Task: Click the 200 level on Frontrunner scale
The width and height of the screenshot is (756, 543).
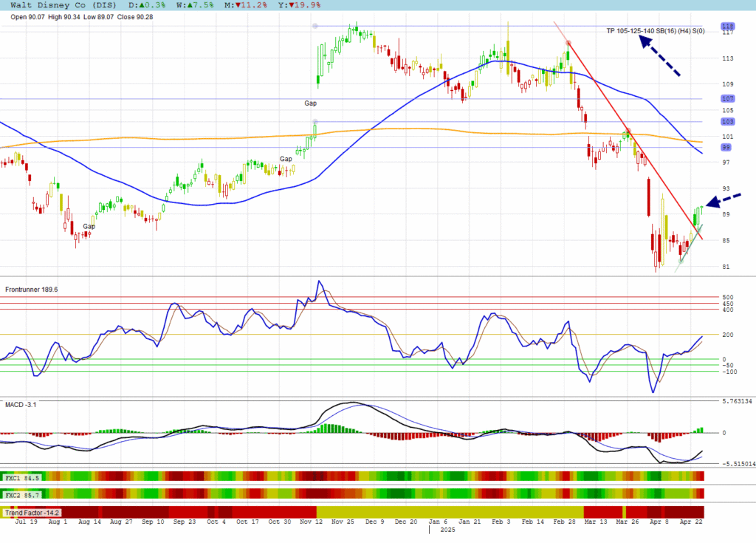Action: pyautogui.click(x=728, y=335)
